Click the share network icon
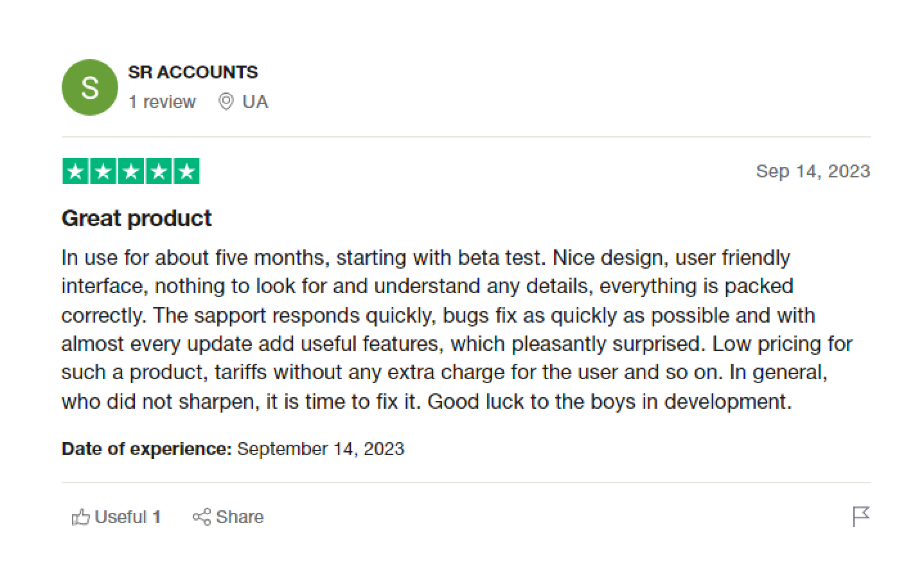924x581 pixels. pyautogui.click(x=201, y=517)
